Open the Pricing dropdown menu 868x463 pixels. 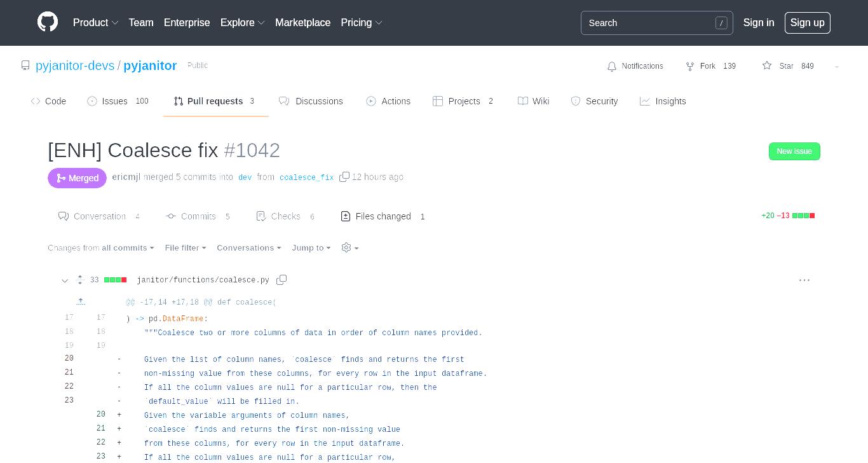pyautogui.click(x=362, y=22)
